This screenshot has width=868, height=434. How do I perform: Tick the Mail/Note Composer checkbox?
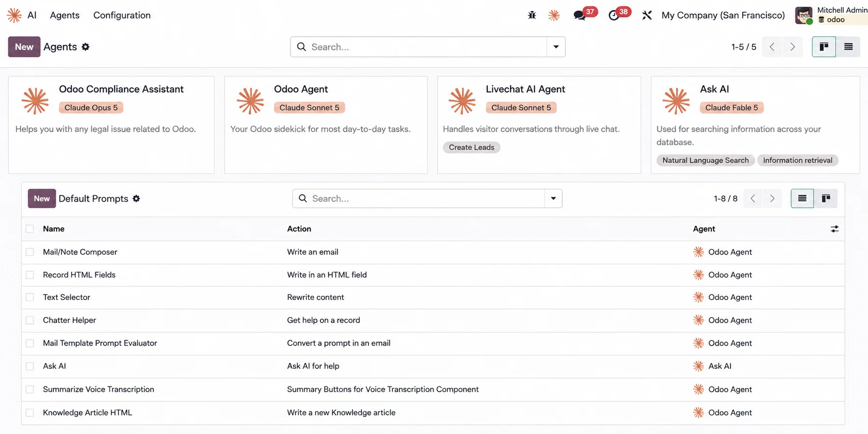pyautogui.click(x=30, y=252)
